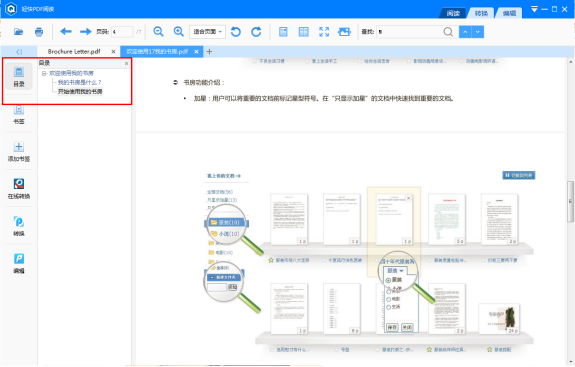
Task: Switch to the 阅读 mode tab
Action: 453,13
